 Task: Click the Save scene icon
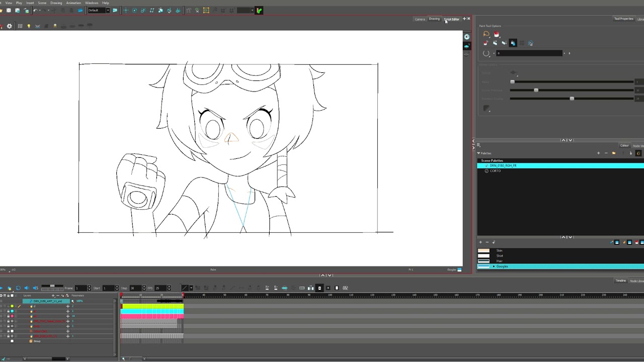tap(9, 11)
